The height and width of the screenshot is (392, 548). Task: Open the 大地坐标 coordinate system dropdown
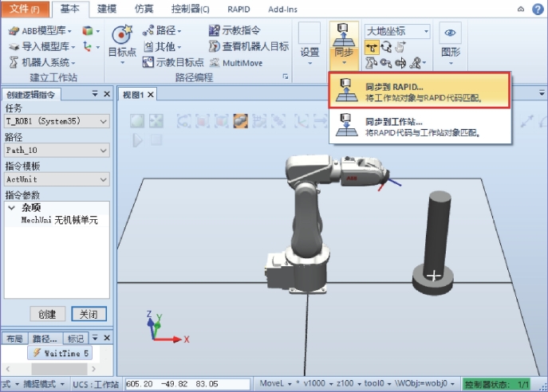pos(397,31)
